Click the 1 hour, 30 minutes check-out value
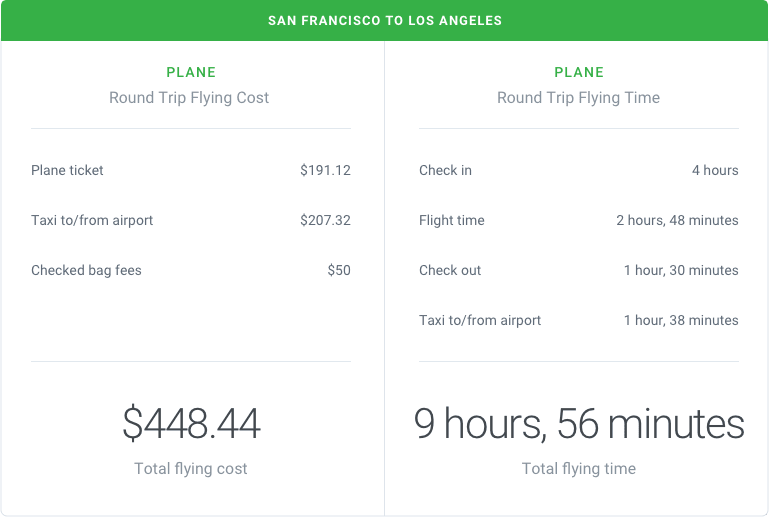 pyautogui.click(x=681, y=270)
